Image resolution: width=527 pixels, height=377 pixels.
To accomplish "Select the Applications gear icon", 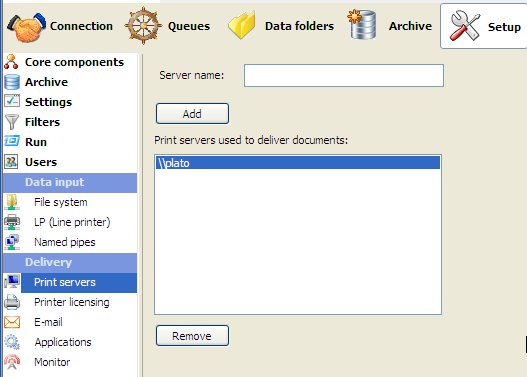I will (x=12, y=342).
